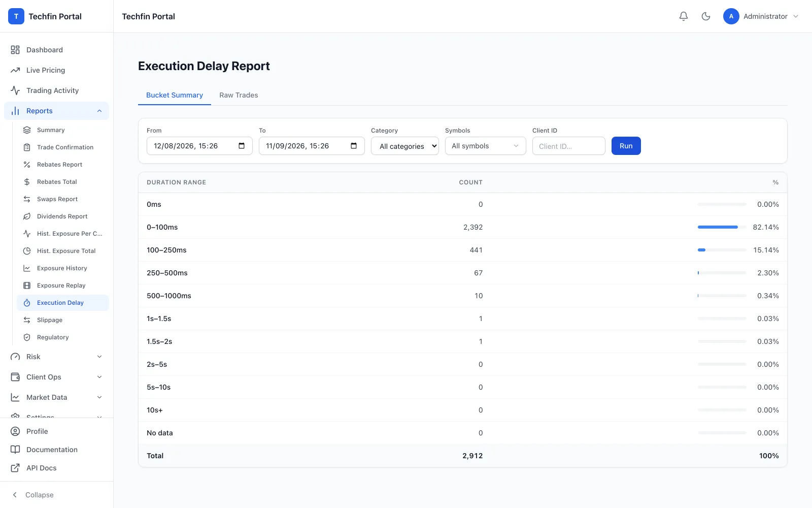
Task: Click the COUNT column header
Action: tap(471, 182)
